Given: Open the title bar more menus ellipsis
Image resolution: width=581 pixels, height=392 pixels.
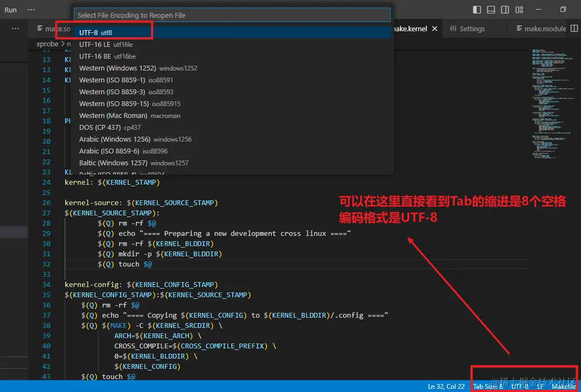Looking at the screenshot, I should 31,10.
